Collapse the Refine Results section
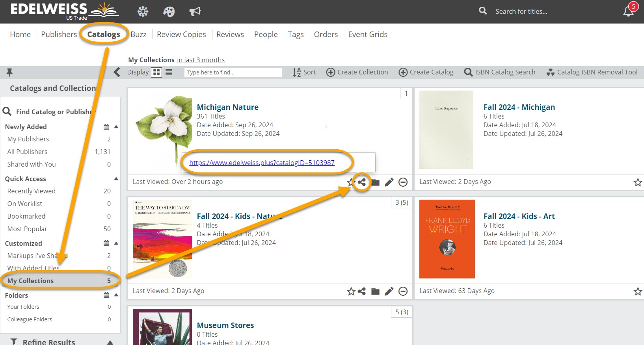This screenshot has height=345, width=644. [110, 342]
